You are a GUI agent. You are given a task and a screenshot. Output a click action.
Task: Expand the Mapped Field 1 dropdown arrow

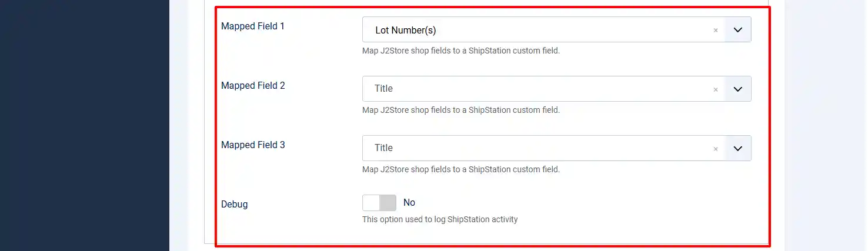pyautogui.click(x=738, y=29)
